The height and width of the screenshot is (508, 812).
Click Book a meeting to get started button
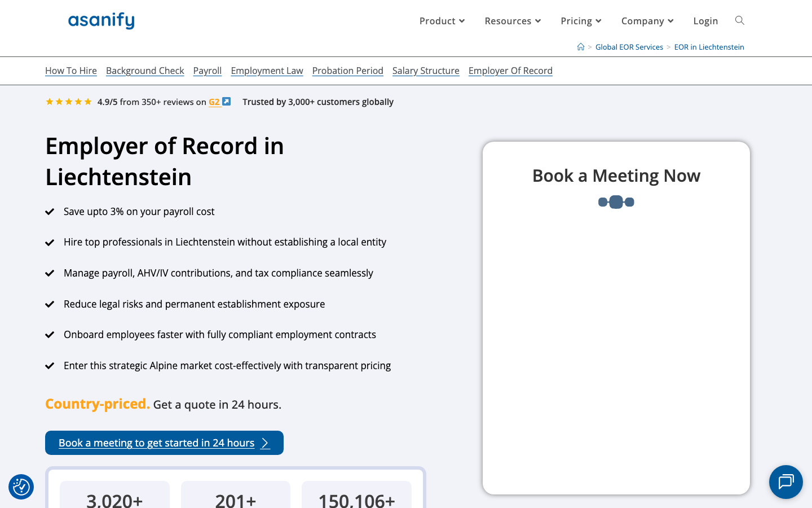[164, 443]
